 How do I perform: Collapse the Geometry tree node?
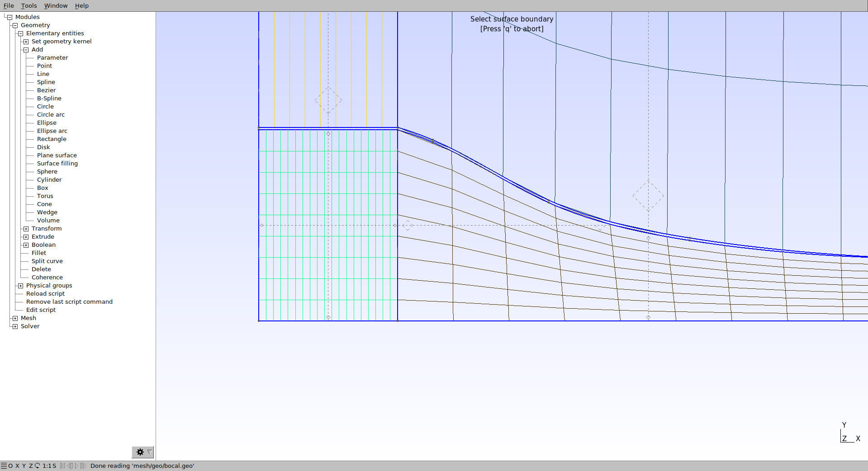[15, 25]
